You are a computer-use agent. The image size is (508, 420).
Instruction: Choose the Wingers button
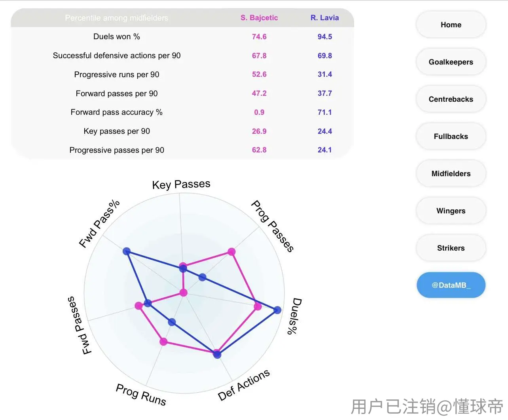(451, 211)
